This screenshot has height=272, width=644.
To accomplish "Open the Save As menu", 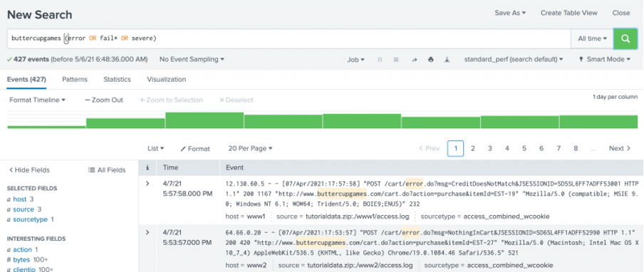I will click(x=510, y=13).
